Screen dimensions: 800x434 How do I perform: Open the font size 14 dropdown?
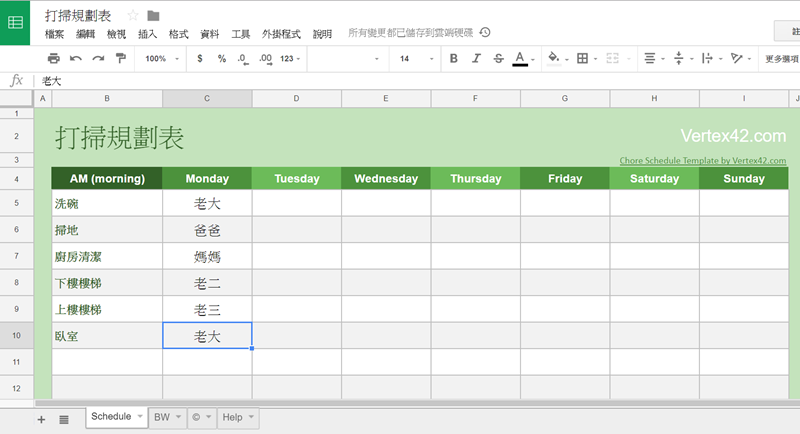413,59
